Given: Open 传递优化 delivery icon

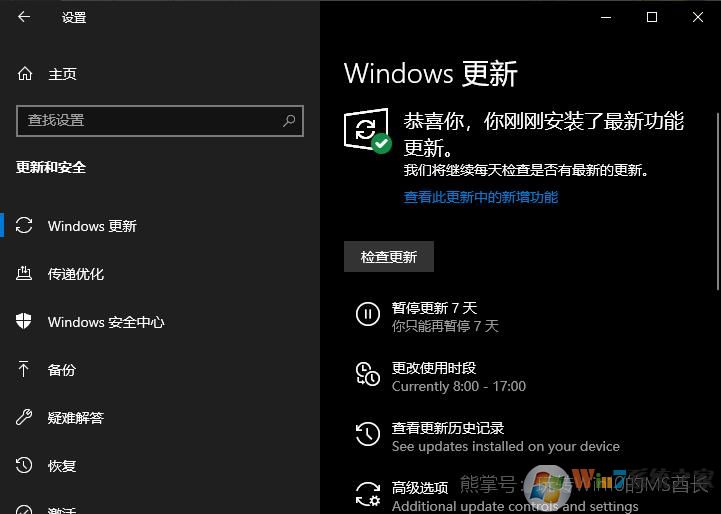Looking at the screenshot, I should 24,273.
